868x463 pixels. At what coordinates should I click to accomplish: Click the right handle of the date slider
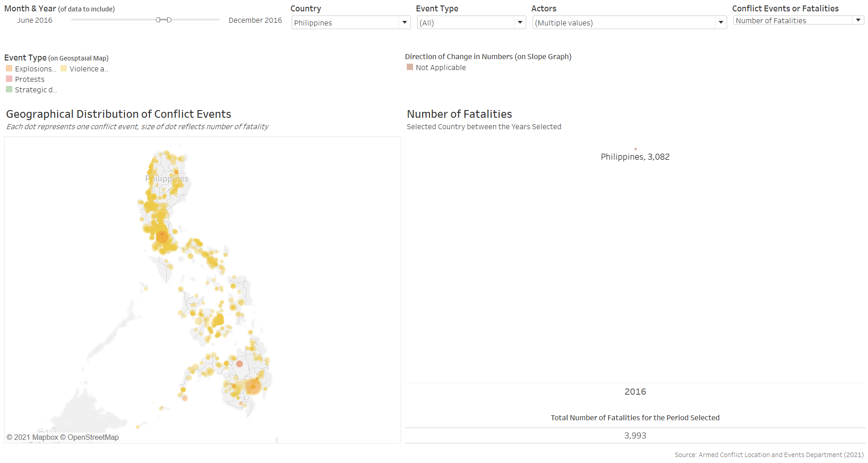click(169, 20)
